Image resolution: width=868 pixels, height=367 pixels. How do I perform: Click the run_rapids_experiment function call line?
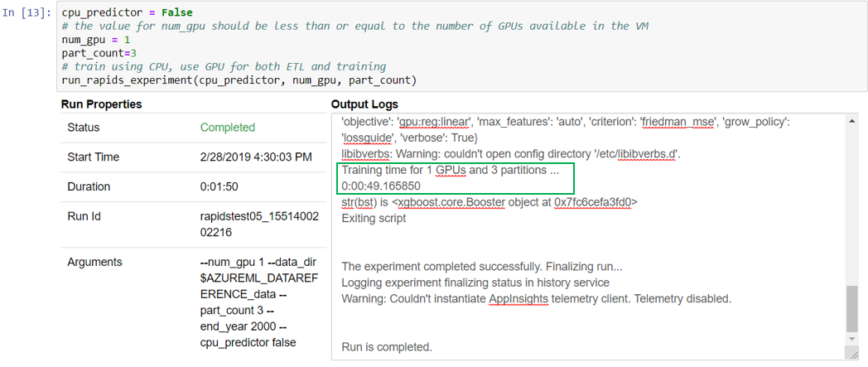click(x=239, y=80)
